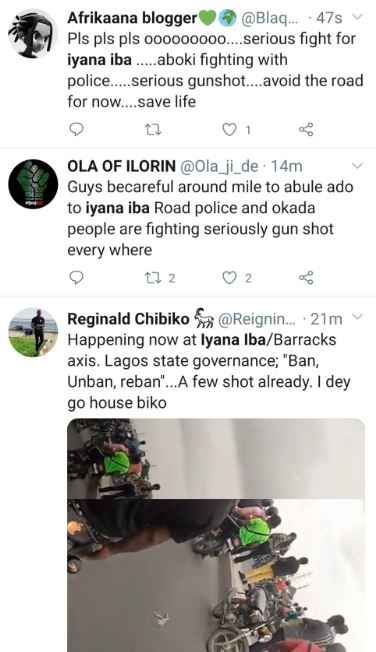View OLA OF ILORIN's fist avatar
This screenshot has width=376, height=652.
[x=33, y=183]
